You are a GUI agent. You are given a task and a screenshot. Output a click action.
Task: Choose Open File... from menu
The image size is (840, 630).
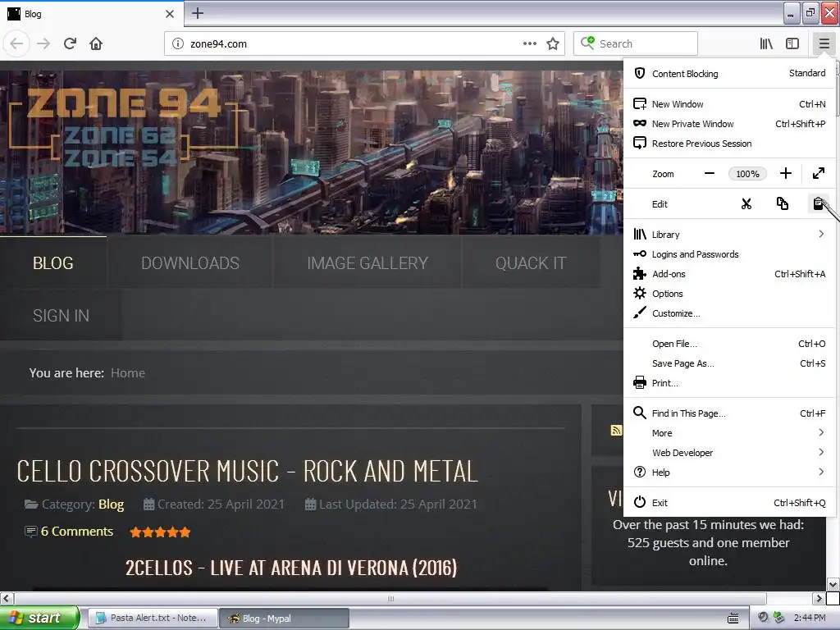[729, 344]
